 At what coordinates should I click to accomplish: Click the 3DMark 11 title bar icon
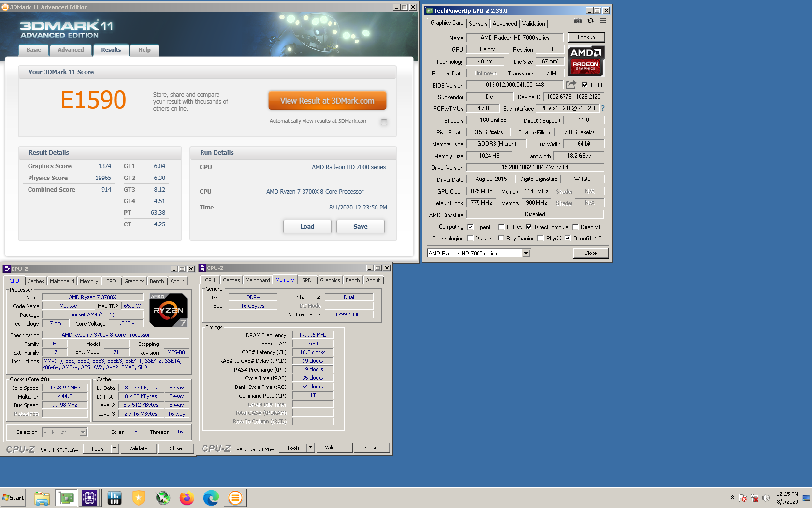5,7
